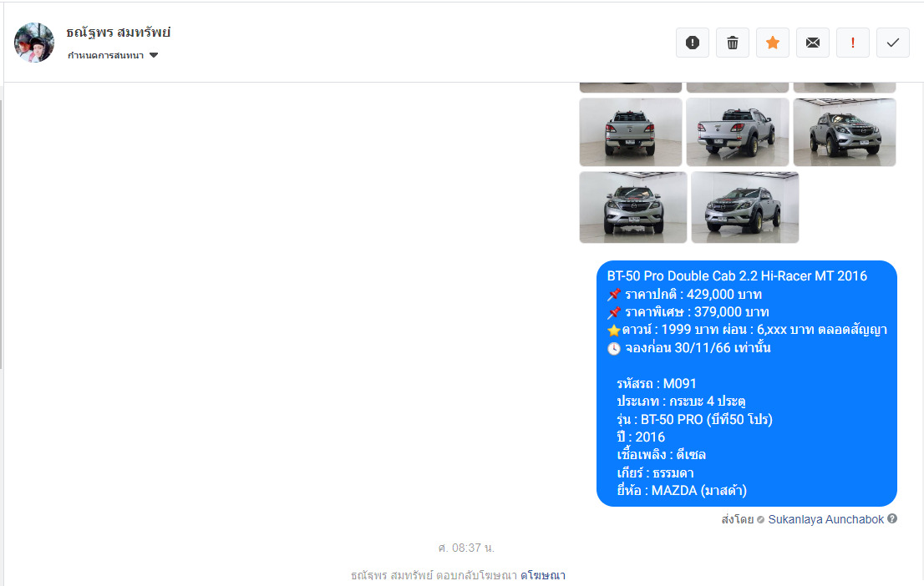This screenshot has height=586, width=924.
Task: Click รหัสรถ : M091 line
Action: pyautogui.click(x=657, y=384)
